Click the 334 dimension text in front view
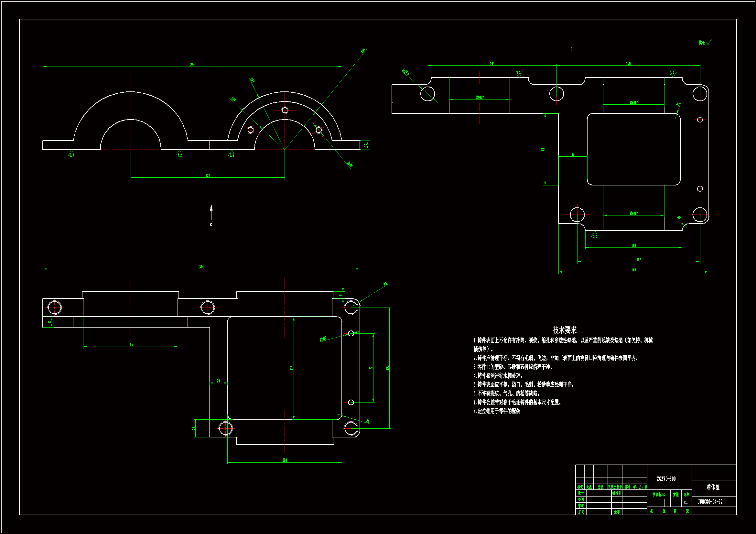 coord(192,65)
